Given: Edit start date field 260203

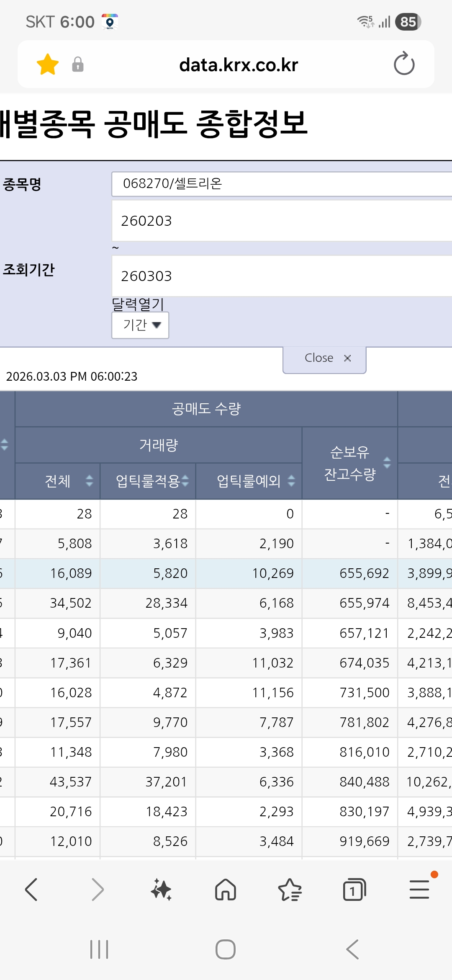Looking at the screenshot, I should pyautogui.click(x=281, y=221).
